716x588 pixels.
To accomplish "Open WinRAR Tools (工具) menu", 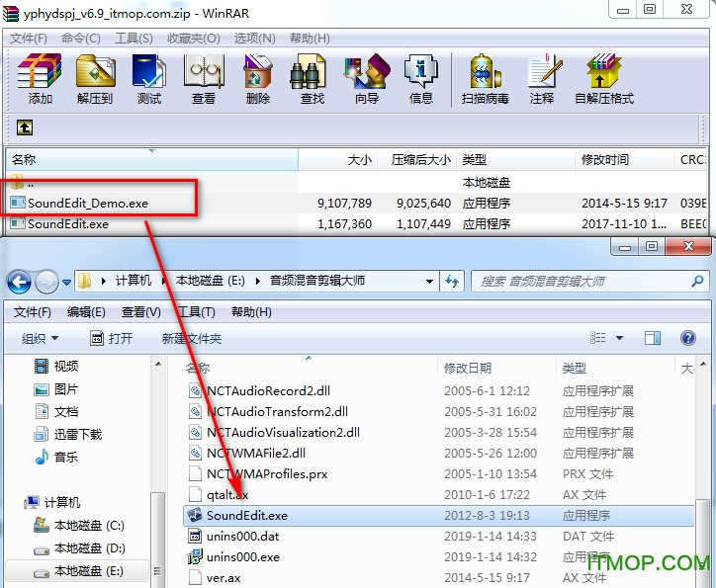I will (x=134, y=39).
